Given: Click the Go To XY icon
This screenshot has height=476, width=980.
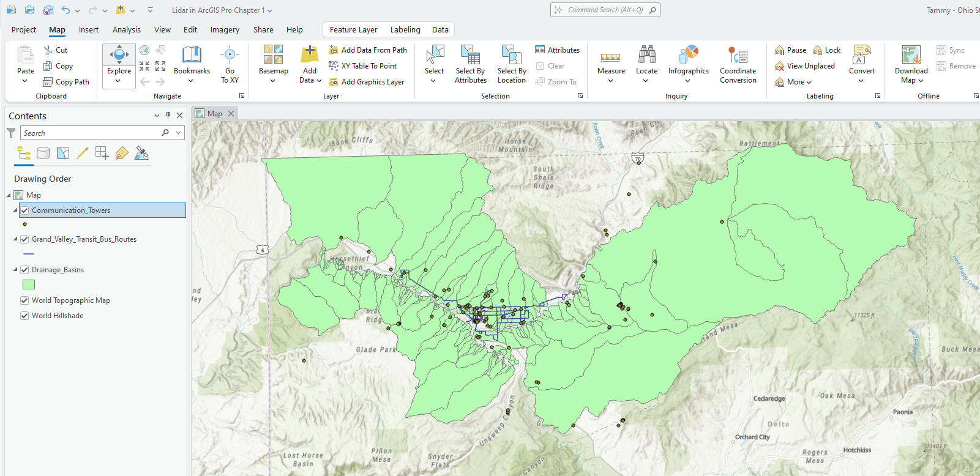Looking at the screenshot, I should (x=230, y=55).
